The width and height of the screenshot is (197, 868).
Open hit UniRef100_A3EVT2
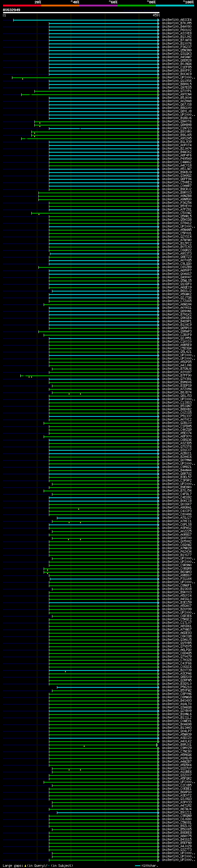click(177, 796)
